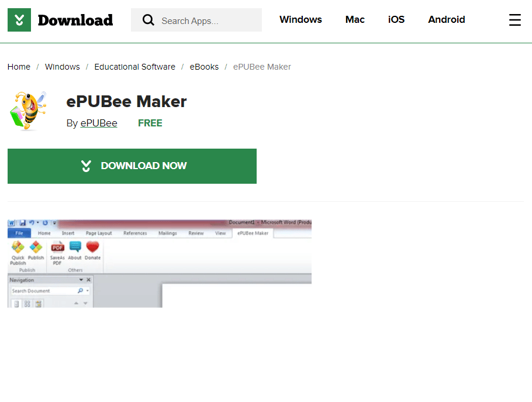Click the magnifying glass search icon
The image size is (532, 402).
click(x=148, y=20)
